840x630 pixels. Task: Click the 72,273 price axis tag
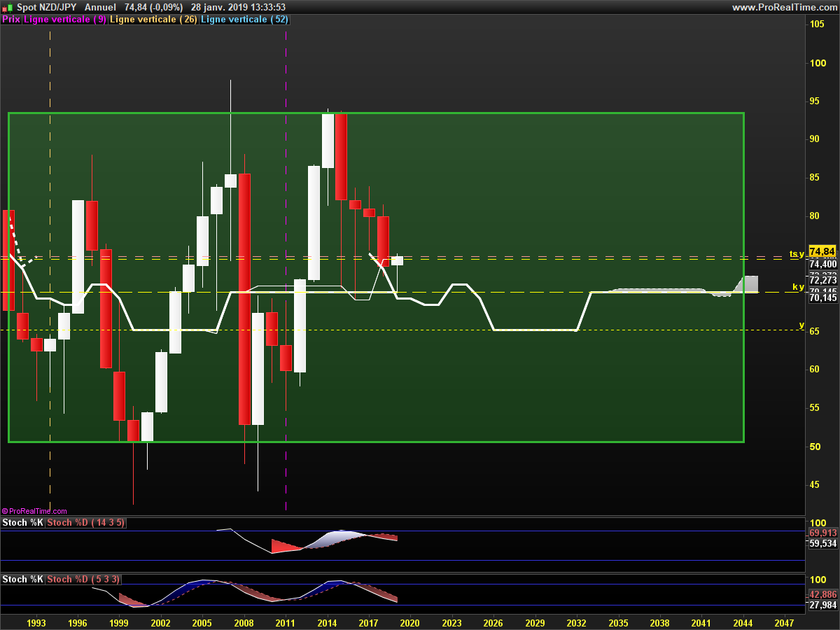point(822,280)
